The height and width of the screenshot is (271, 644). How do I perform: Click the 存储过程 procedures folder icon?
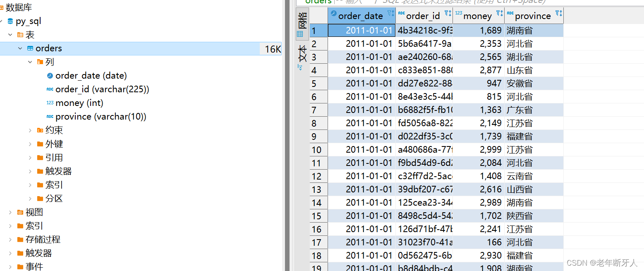[20, 240]
